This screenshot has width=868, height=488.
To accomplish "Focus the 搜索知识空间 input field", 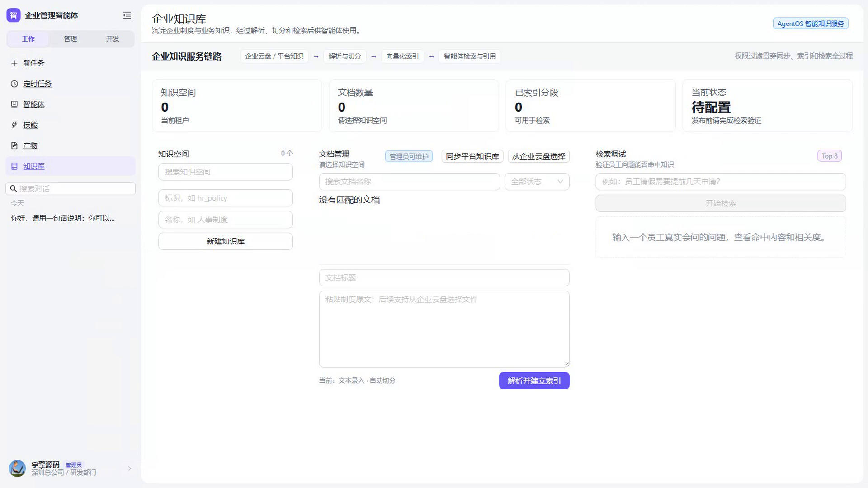I will click(x=226, y=172).
